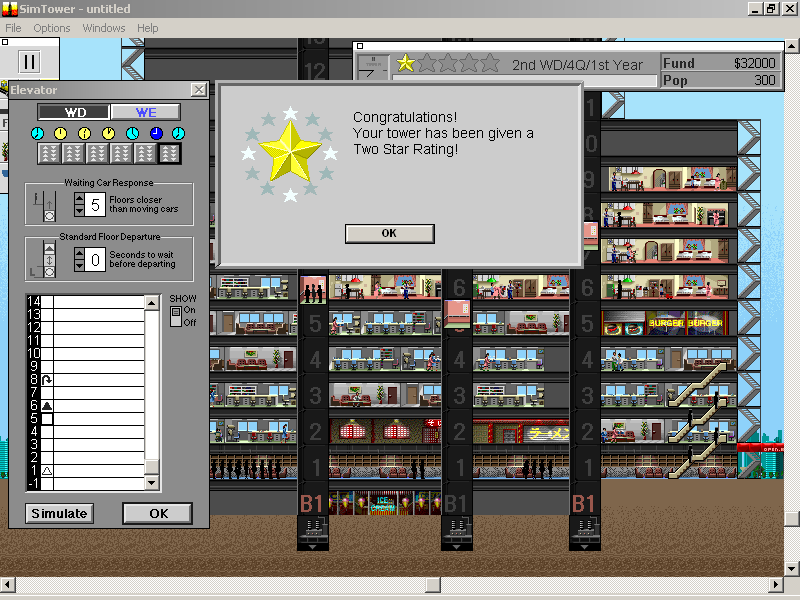Image resolution: width=800 pixels, height=600 pixels.
Task: Close the Elevator dialog with the X
Action: click(x=198, y=90)
